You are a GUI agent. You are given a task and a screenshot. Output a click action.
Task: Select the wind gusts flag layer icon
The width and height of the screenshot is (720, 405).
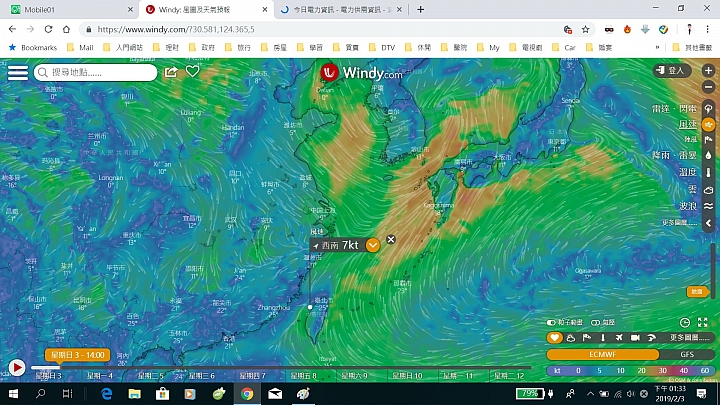pyautogui.click(x=709, y=140)
